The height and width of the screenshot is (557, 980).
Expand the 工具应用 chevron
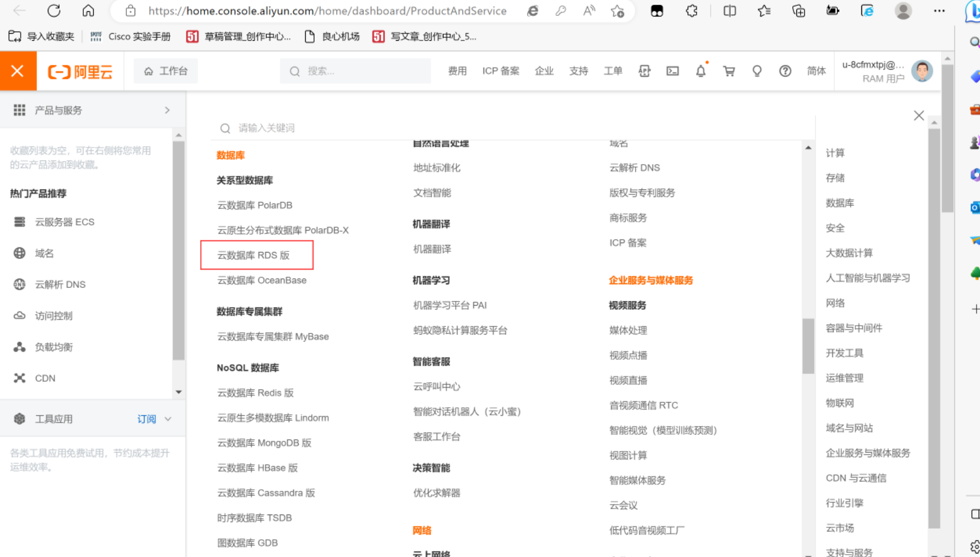[x=168, y=419]
